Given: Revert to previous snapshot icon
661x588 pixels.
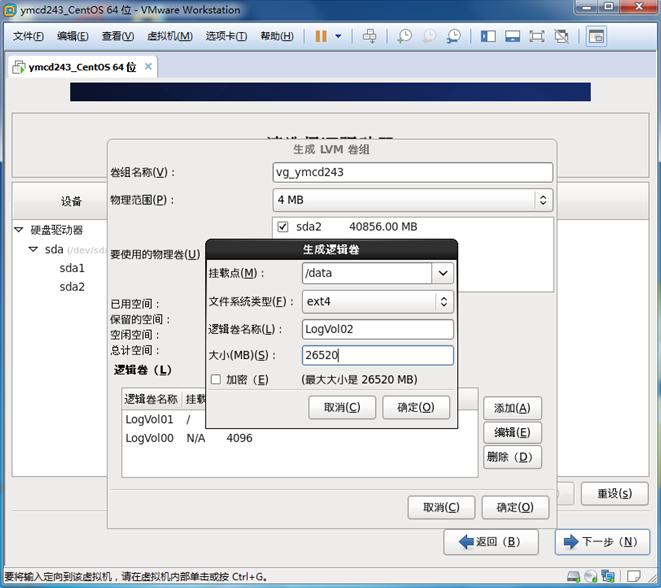Looking at the screenshot, I should (429, 36).
